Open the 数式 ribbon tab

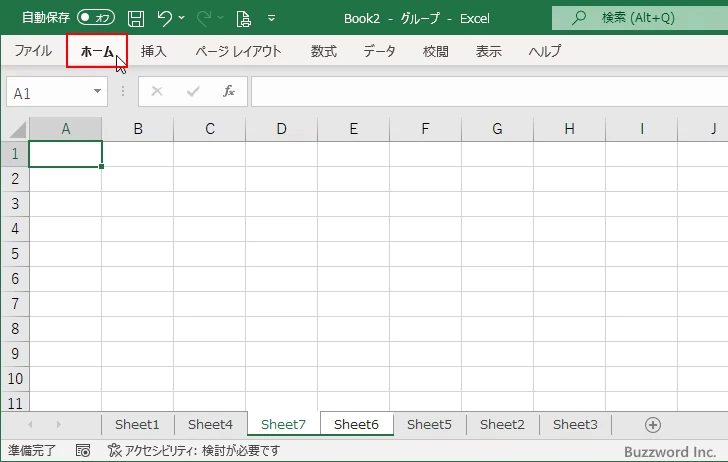(x=324, y=51)
